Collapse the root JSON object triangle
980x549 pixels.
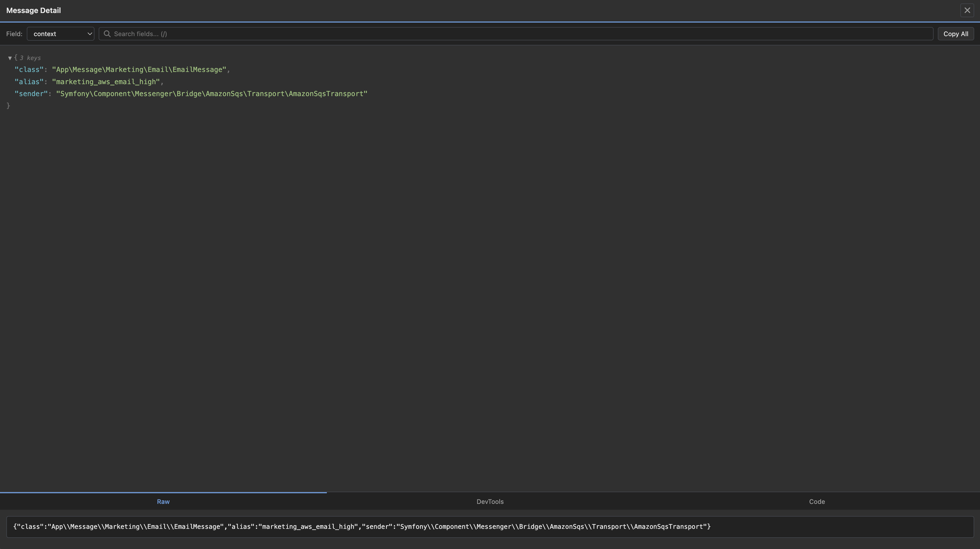pyautogui.click(x=10, y=58)
